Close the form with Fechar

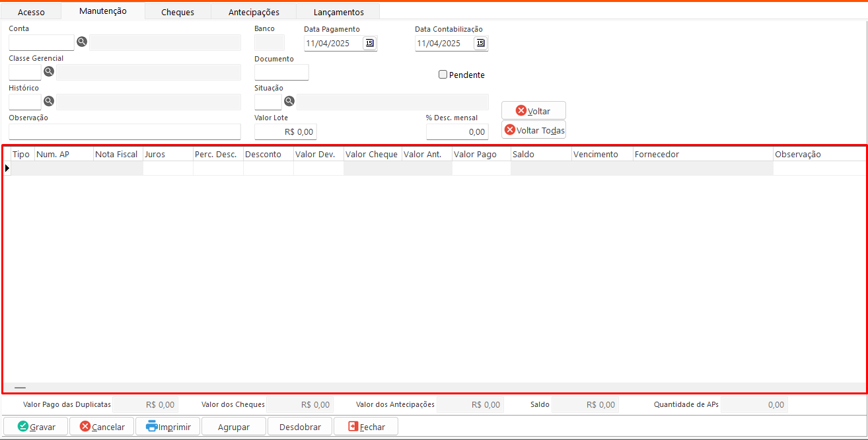click(366, 427)
